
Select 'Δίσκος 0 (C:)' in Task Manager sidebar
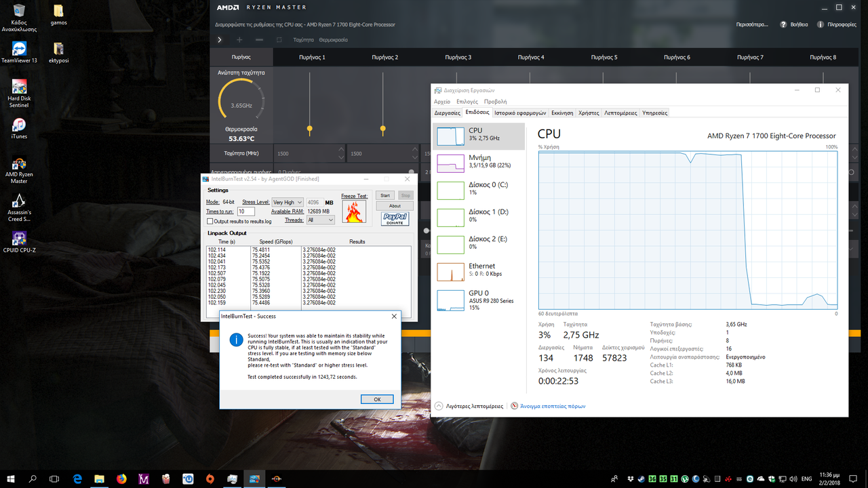point(479,190)
